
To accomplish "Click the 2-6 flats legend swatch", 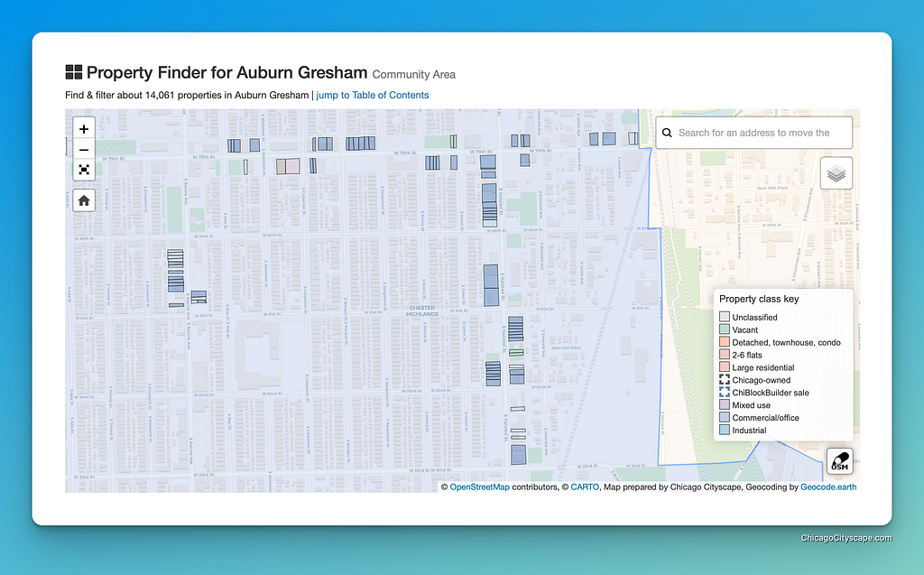I will (725, 355).
